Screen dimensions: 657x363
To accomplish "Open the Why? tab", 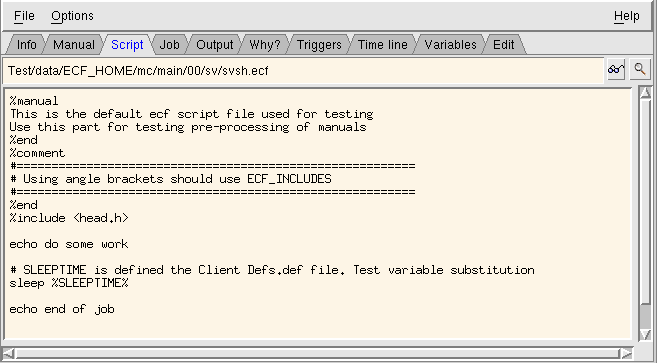I will (264, 44).
